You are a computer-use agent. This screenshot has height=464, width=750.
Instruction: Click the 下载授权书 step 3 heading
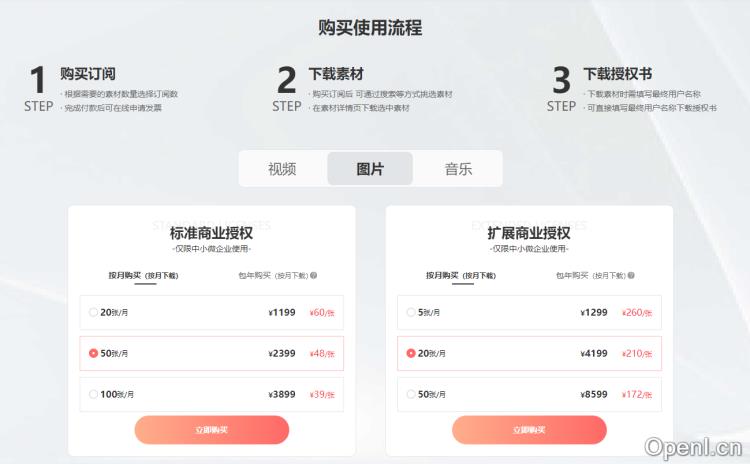(x=618, y=74)
